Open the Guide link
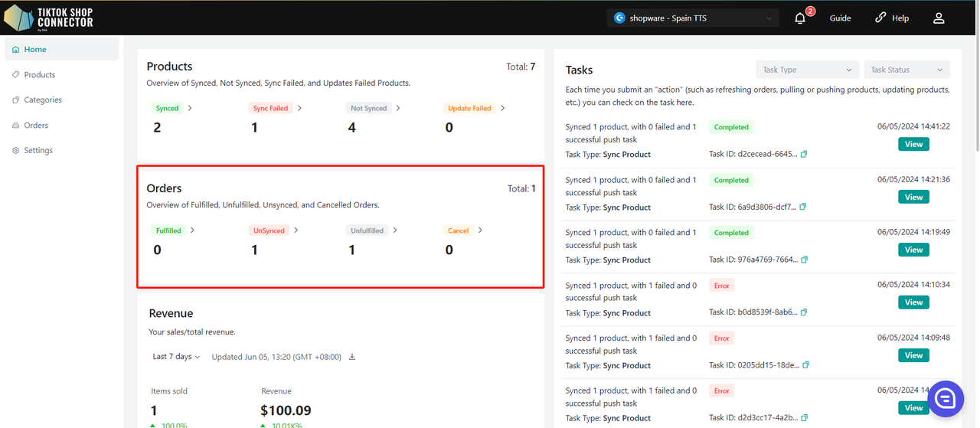The height and width of the screenshot is (428, 980). pos(840,18)
